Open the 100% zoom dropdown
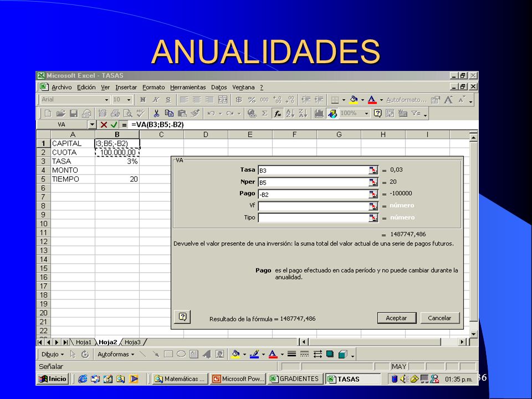Screen dimensions: 532x399 click(x=366, y=113)
